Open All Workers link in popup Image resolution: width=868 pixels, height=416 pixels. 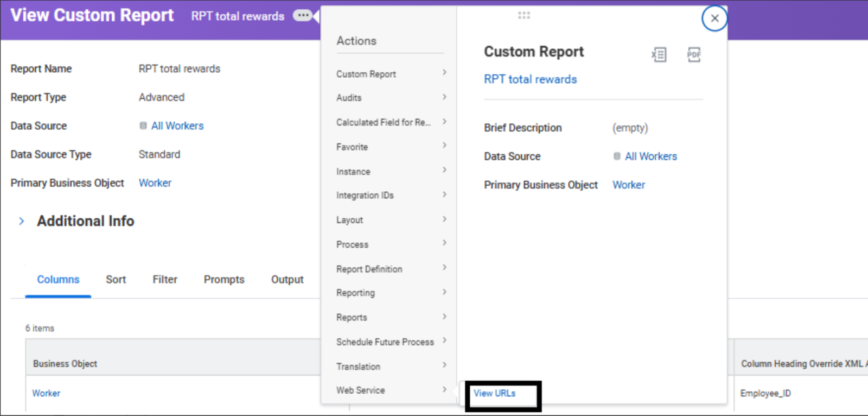[651, 156]
